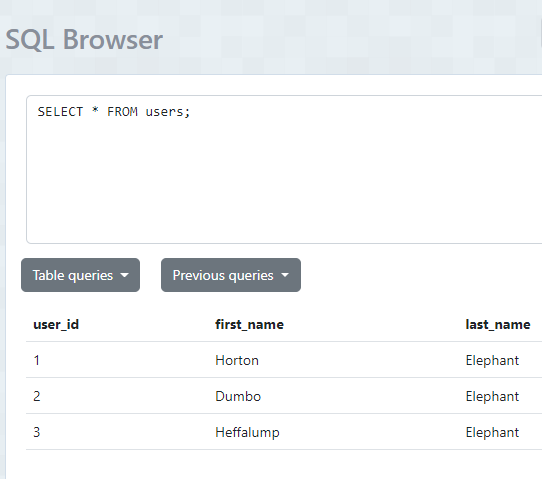This screenshot has width=542, height=479.
Task: Select the first_name column header
Action: [249, 325]
